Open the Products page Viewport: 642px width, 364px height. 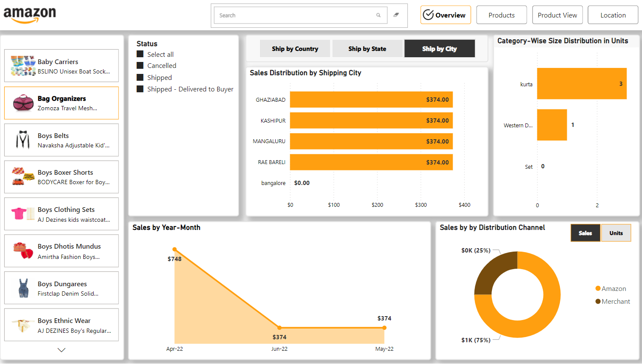[x=501, y=15]
